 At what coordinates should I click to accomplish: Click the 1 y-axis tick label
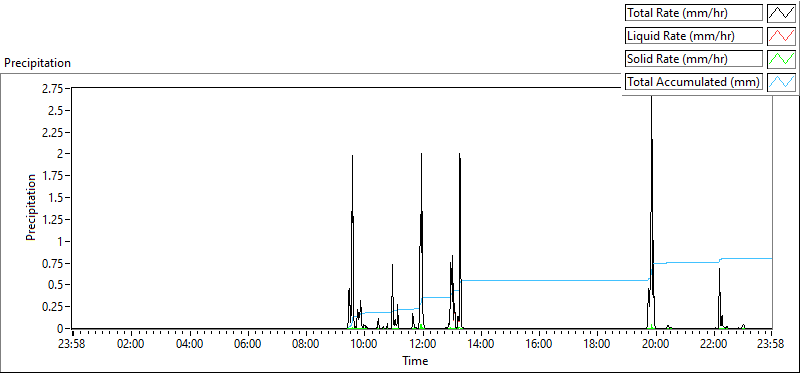point(60,241)
